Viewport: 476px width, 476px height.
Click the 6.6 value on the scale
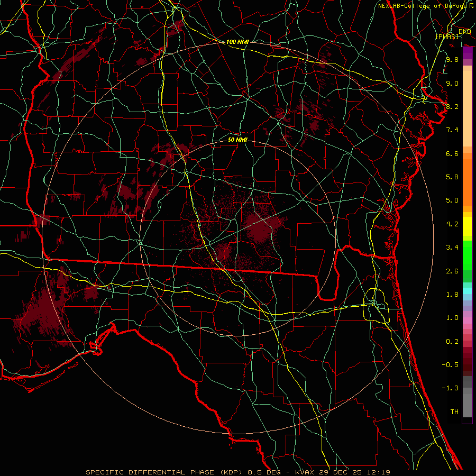pos(452,153)
